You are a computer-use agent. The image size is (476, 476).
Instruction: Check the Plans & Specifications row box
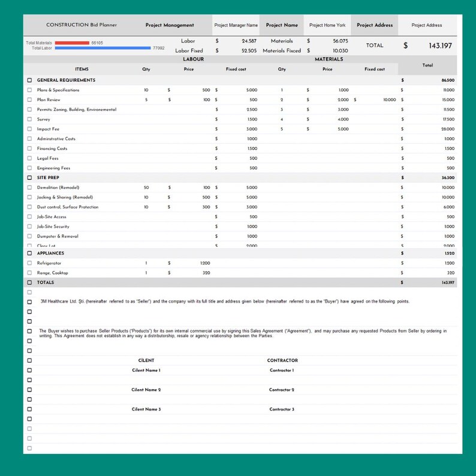(x=29, y=90)
